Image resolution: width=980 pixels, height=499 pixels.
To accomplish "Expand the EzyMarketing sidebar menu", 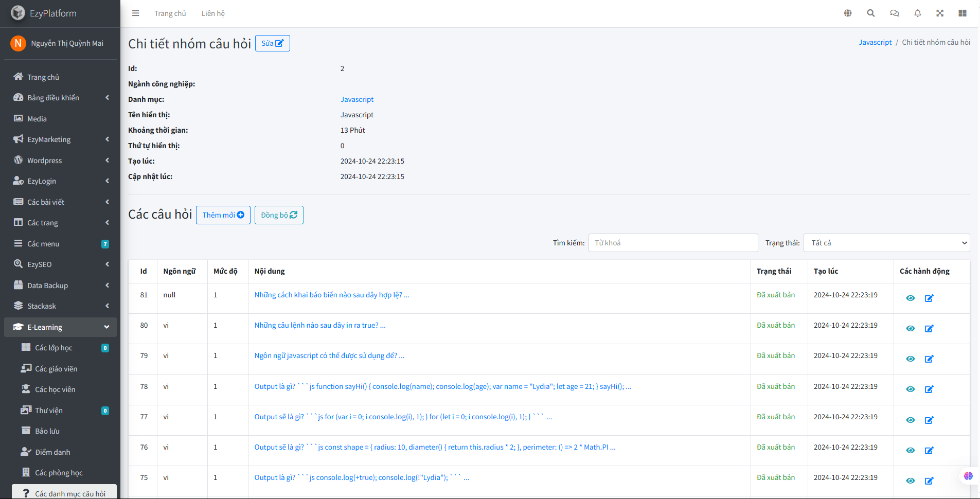I will [x=60, y=139].
